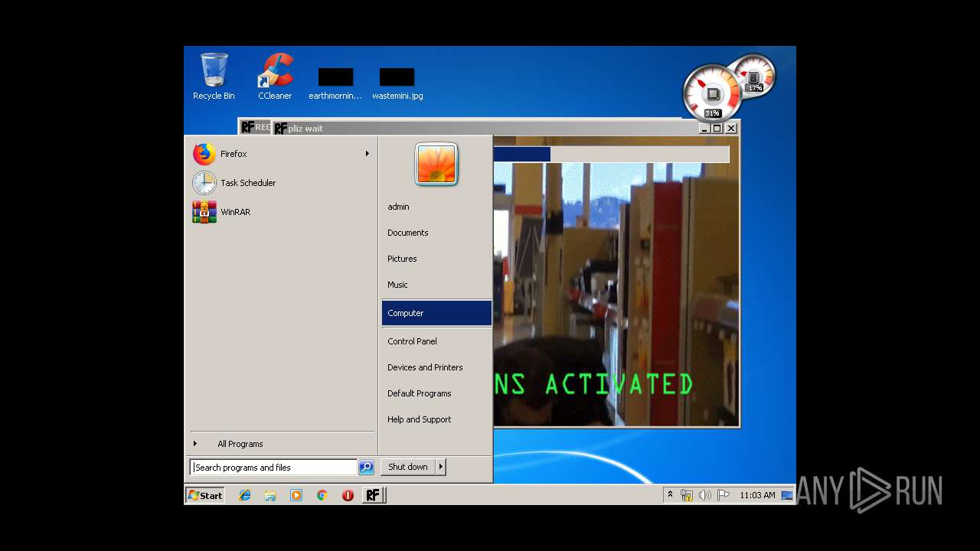
Task: Expand All Programs list
Action: point(282,444)
